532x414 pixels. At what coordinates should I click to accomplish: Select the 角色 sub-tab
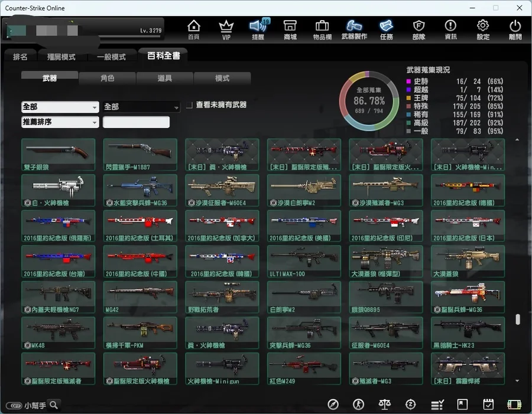107,78
